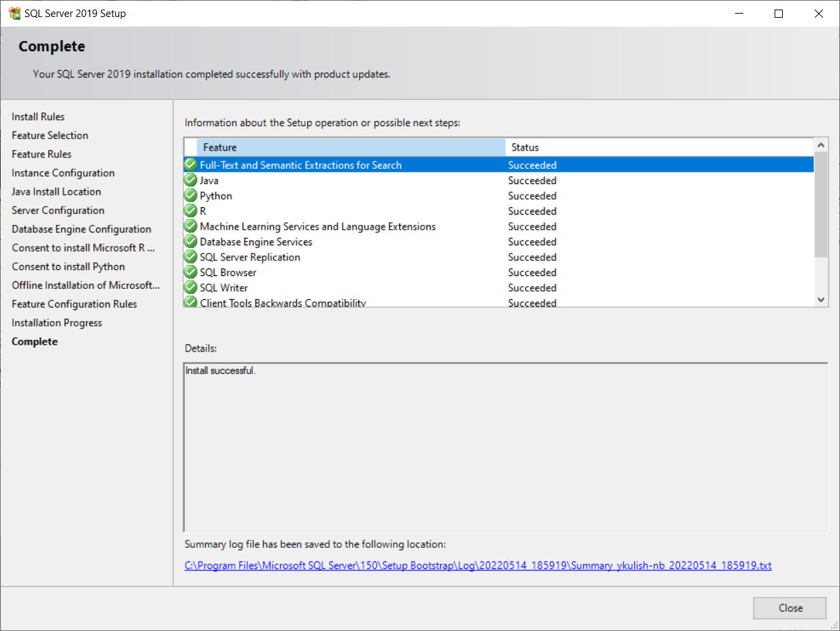
Task: Select the Feature Rules step
Action: pos(42,154)
